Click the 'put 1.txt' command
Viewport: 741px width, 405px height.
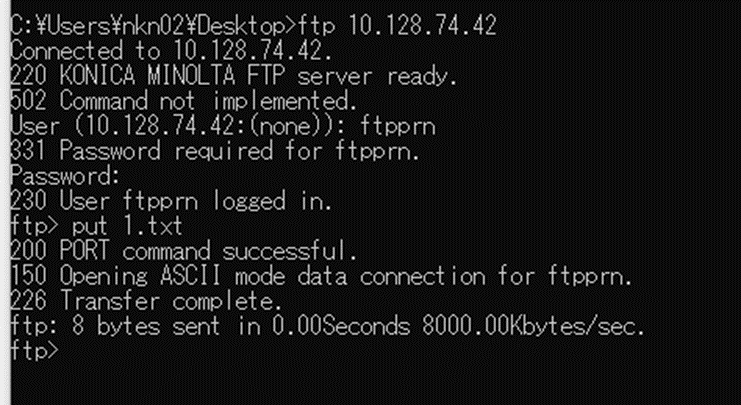tap(127, 227)
